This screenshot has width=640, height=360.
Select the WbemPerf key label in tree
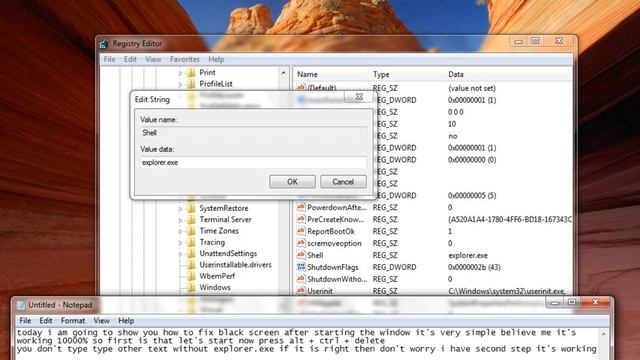pos(217,276)
